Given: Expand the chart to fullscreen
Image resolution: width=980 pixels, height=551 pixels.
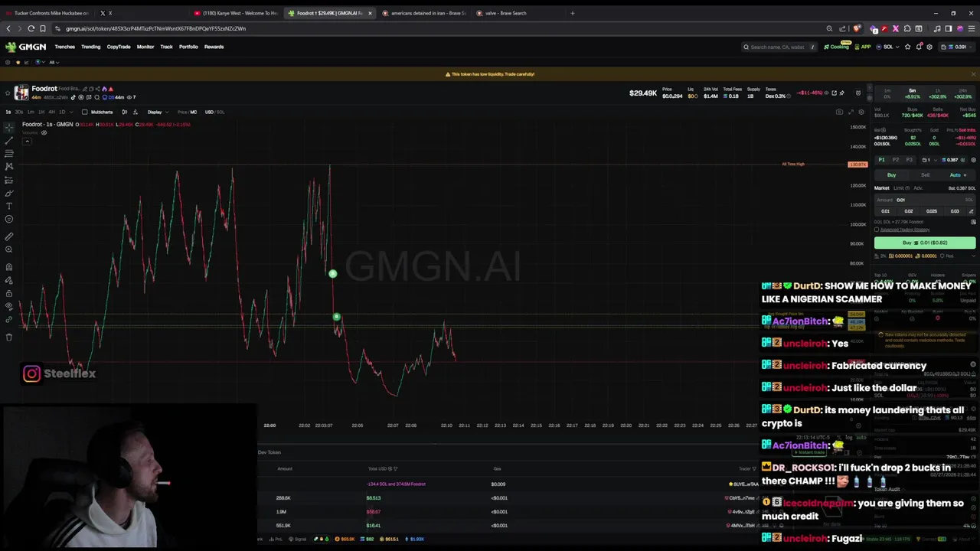Looking at the screenshot, I should tap(851, 112).
